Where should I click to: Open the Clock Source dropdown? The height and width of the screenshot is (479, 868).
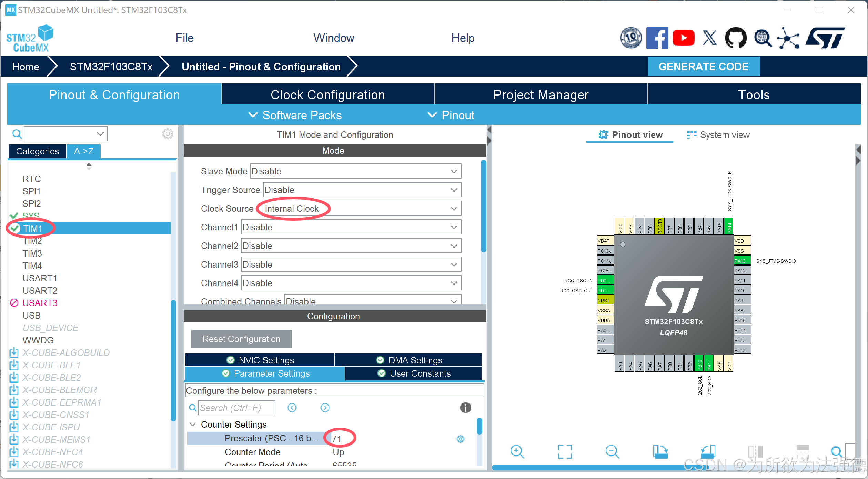[362, 209]
